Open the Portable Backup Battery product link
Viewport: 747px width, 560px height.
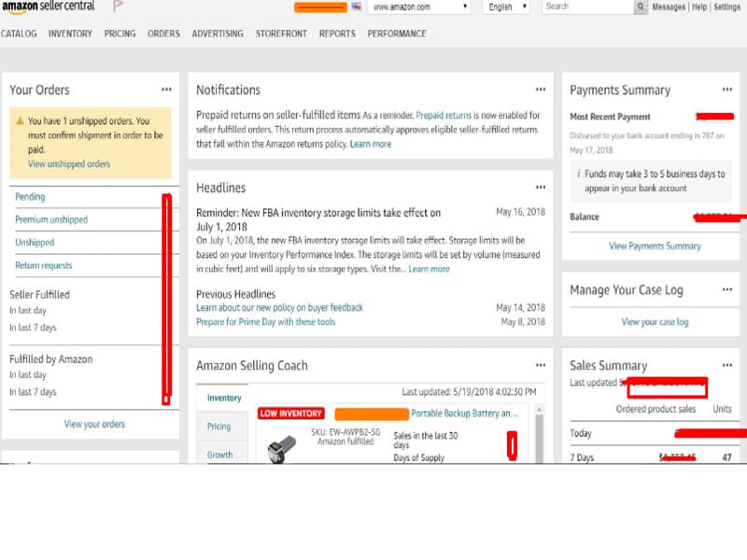(x=464, y=413)
